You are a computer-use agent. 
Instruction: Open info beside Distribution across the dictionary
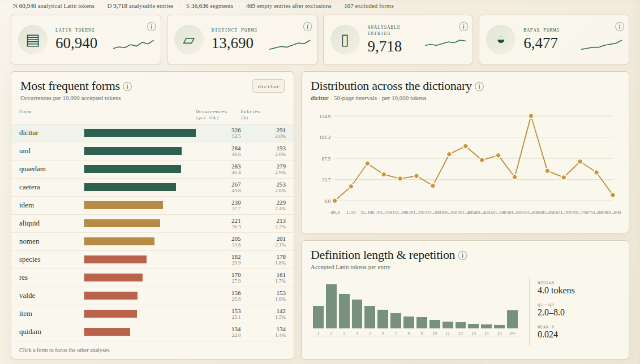479,86
